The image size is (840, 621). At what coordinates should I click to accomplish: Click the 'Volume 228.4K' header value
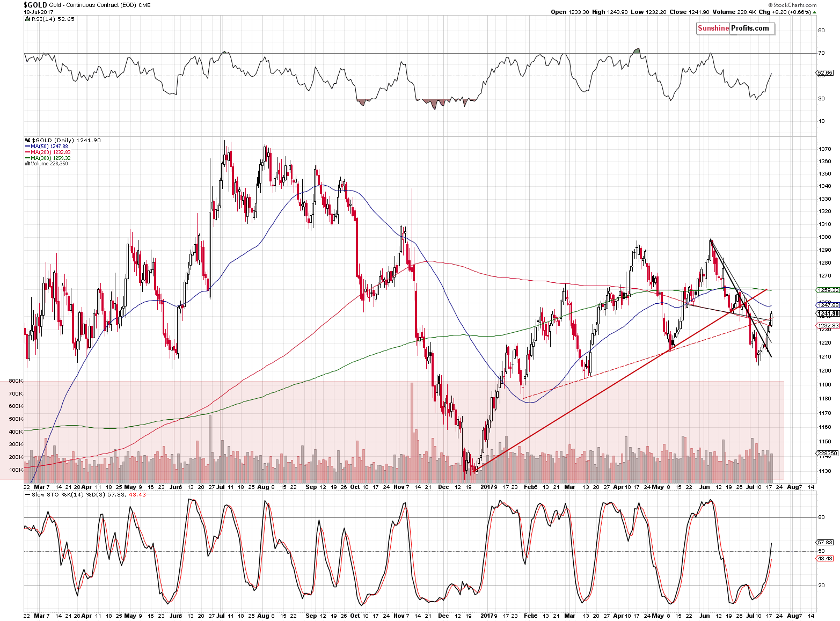[x=734, y=12]
